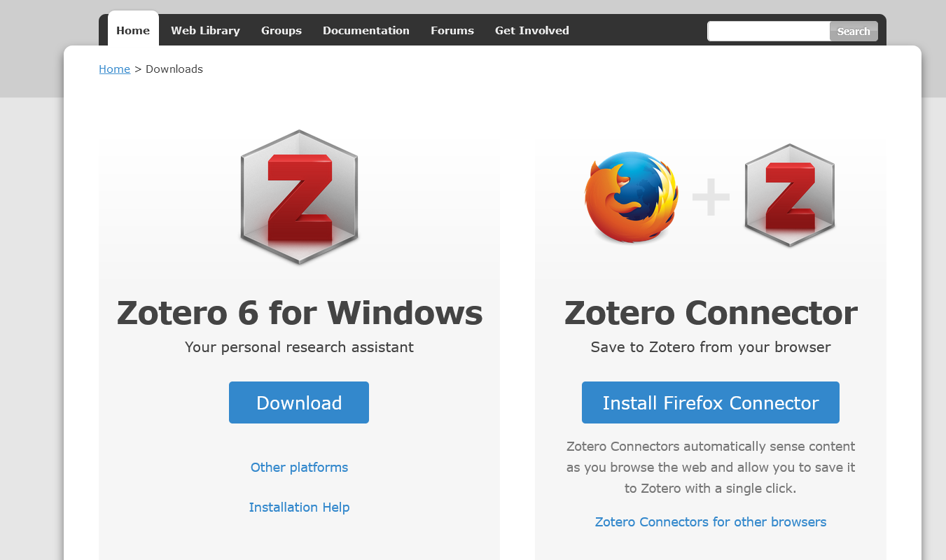946x560 pixels.
Task: Click the Search button
Action: click(x=854, y=31)
